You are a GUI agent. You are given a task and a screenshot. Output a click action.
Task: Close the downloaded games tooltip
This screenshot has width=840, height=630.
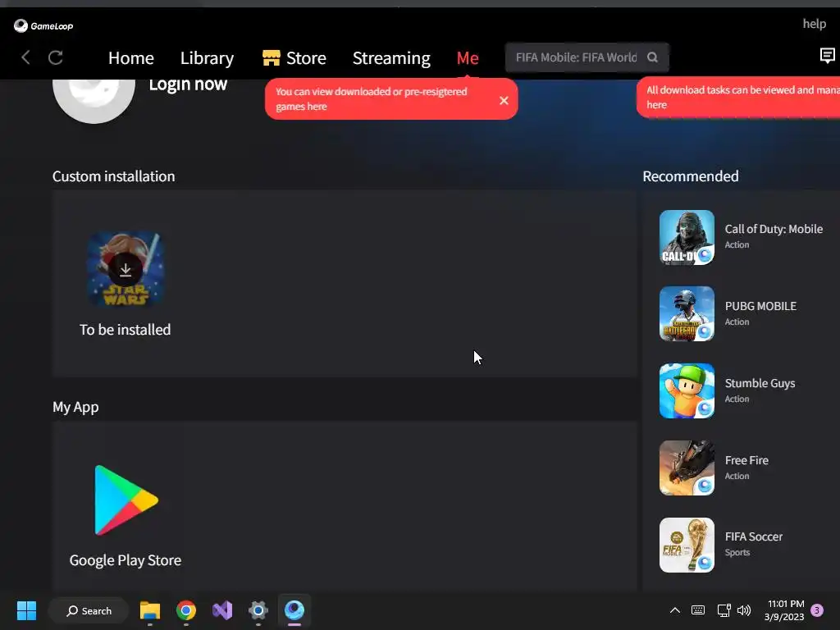point(504,100)
